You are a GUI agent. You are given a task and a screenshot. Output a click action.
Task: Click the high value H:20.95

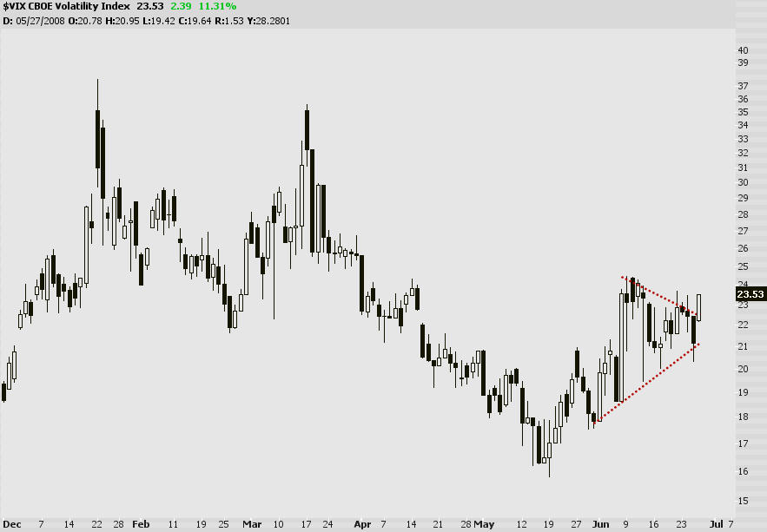[122, 21]
